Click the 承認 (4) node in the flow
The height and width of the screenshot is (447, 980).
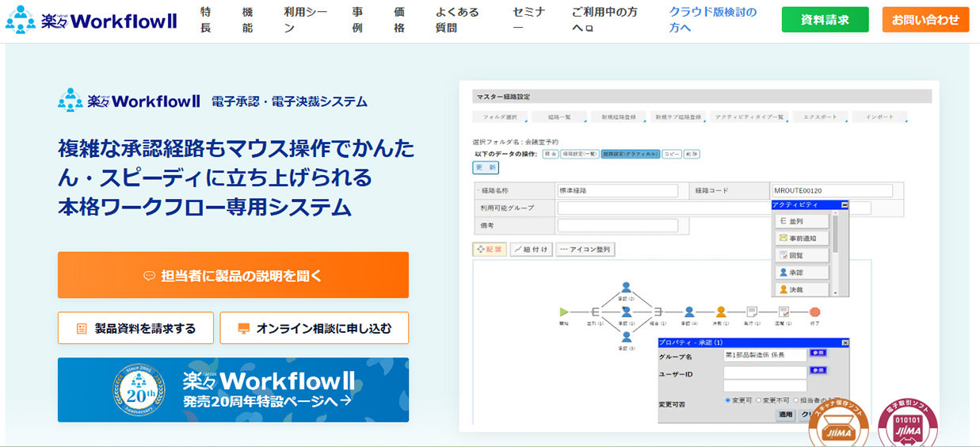pos(689,312)
